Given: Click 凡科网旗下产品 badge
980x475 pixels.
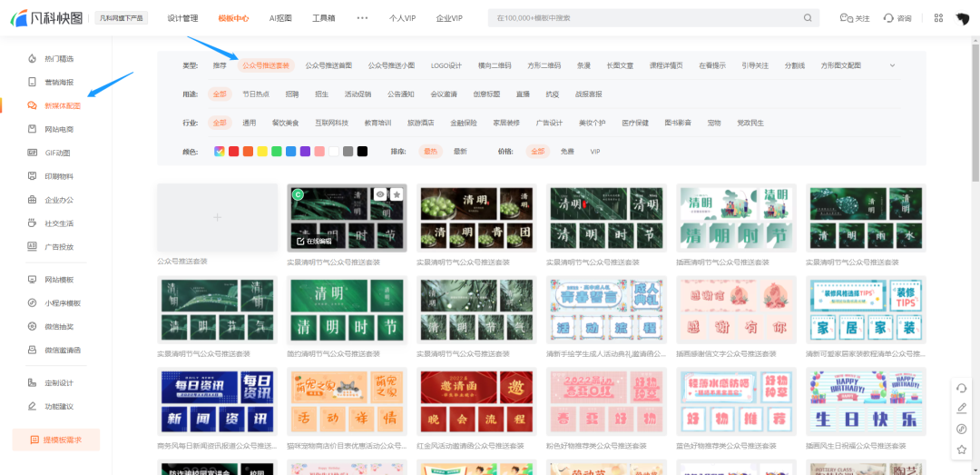Looking at the screenshot, I should pyautogui.click(x=122, y=18).
